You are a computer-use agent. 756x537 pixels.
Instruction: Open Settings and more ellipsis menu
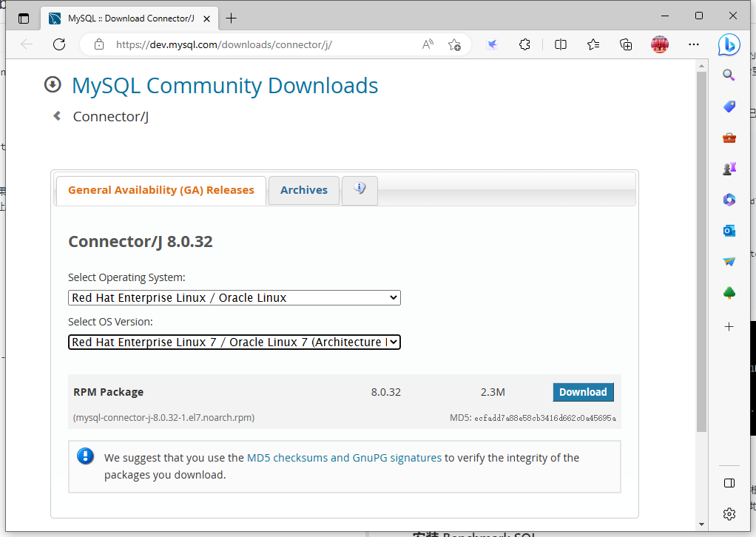[x=694, y=44]
